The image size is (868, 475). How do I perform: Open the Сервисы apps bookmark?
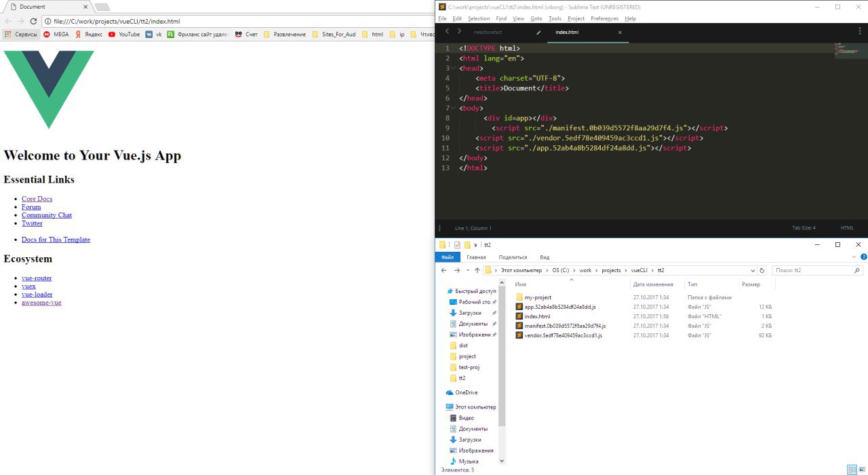[21, 34]
